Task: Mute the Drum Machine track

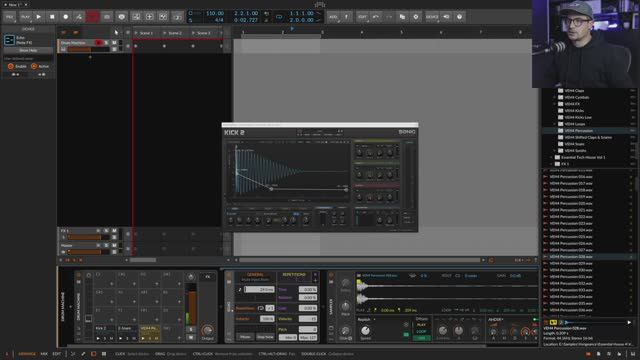Action: pos(114,42)
